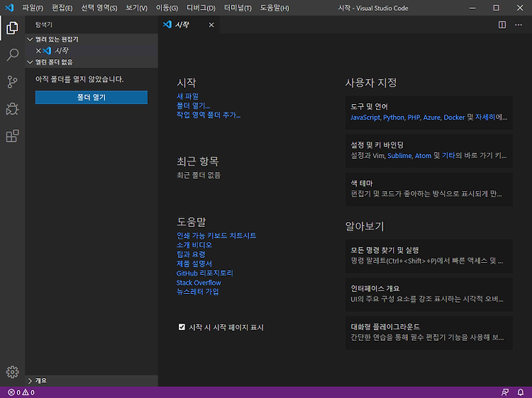Image resolution: width=532 pixels, height=398 pixels.
Task: Open the 터미널(T) menu
Action: pyautogui.click(x=238, y=8)
